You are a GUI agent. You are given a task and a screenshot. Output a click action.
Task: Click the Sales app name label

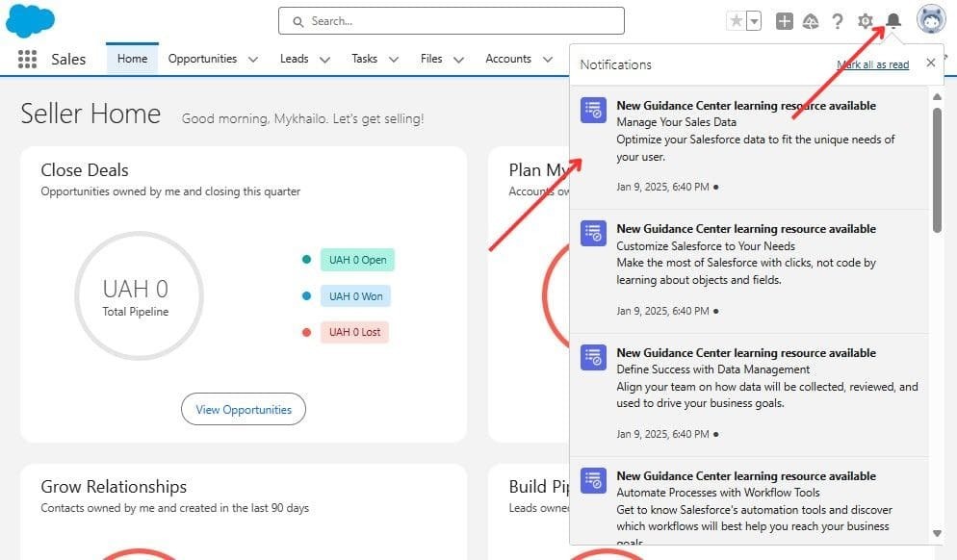coord(68,59)
